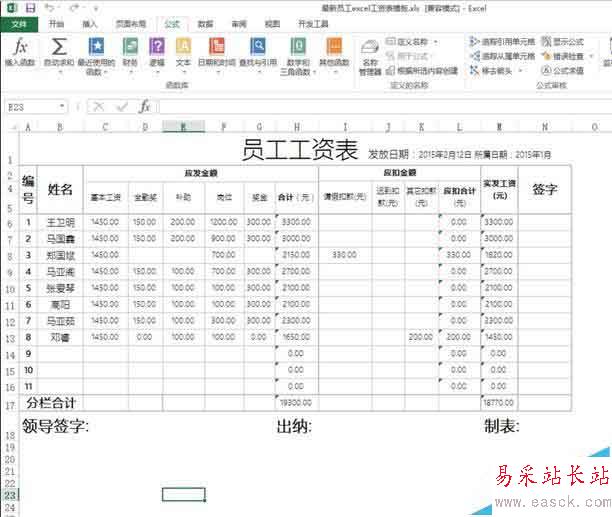Expand the Error Checking dropdown arrow
This screenshot has height=517, width=612.
click(591, 56)
